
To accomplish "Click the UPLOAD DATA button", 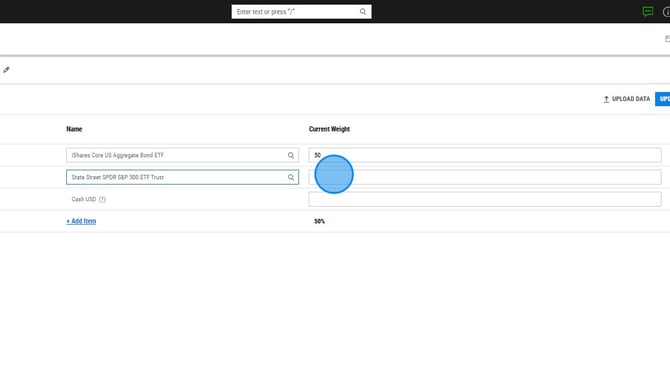I will pos(626,99).
